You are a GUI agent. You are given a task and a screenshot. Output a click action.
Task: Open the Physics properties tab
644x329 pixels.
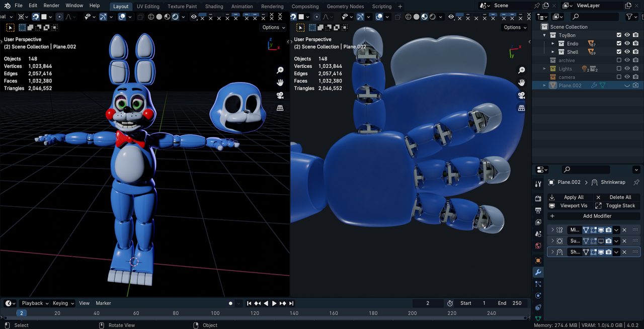tap(538, 296)
